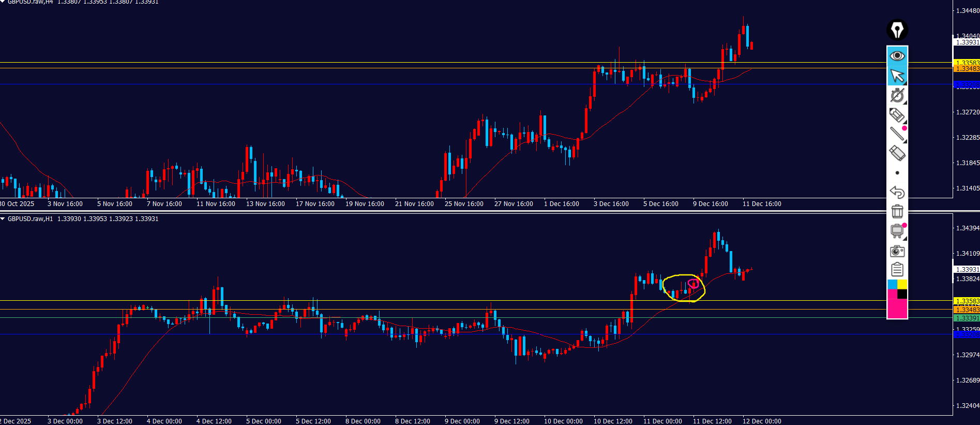Click the clipboard icon in the toolbar
The image size is (980, 425).
tap(897, 269)
